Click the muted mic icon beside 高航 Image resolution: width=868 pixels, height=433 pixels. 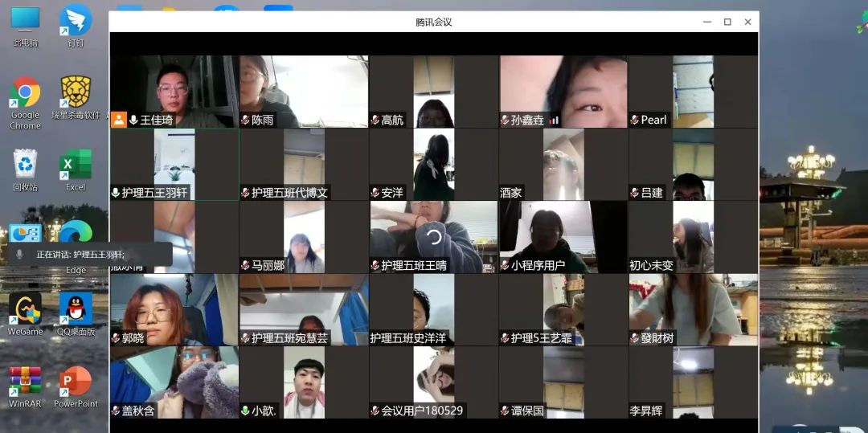coord(375,121)
